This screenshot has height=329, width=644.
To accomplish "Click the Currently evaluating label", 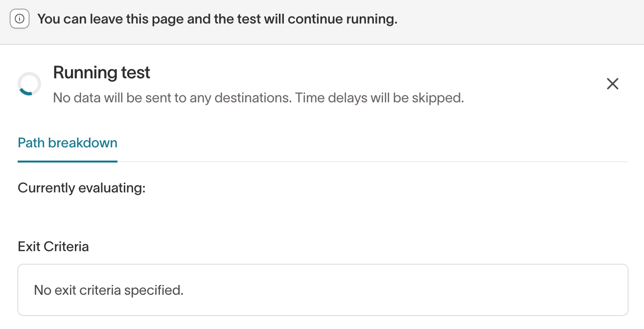I will pos(81,188).
